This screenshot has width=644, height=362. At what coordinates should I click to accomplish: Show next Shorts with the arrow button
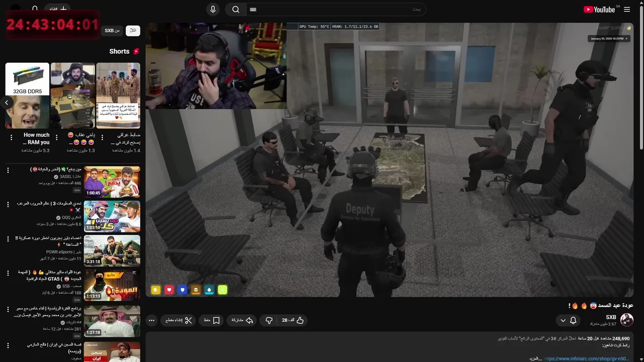(7, 103)
